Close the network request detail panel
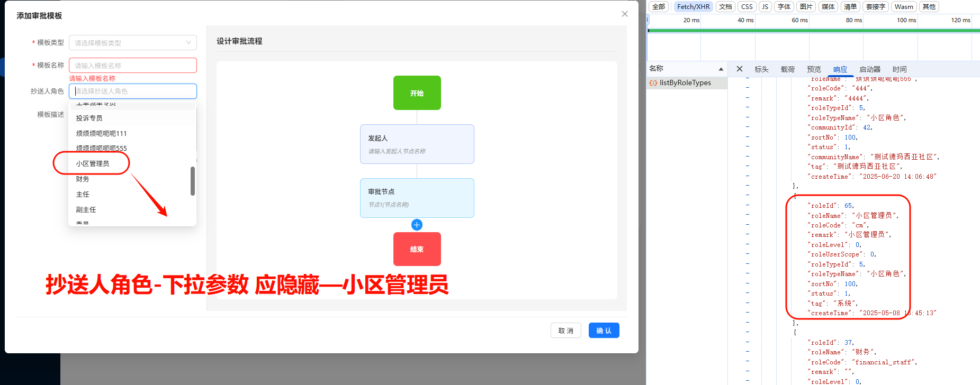980x385 pixels. pos(740,69)
